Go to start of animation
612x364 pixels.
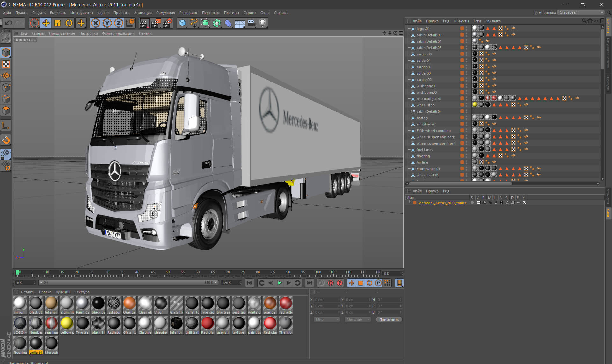click(x=250, y=283)
